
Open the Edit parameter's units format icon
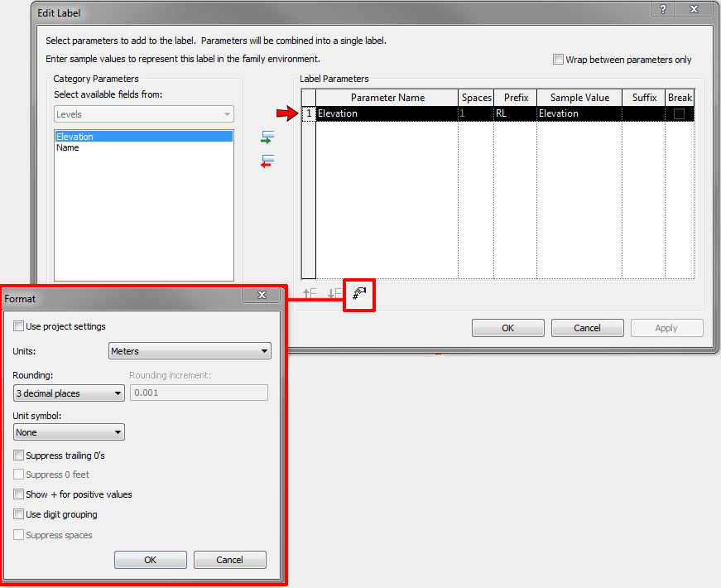click(x=359, y=293)
